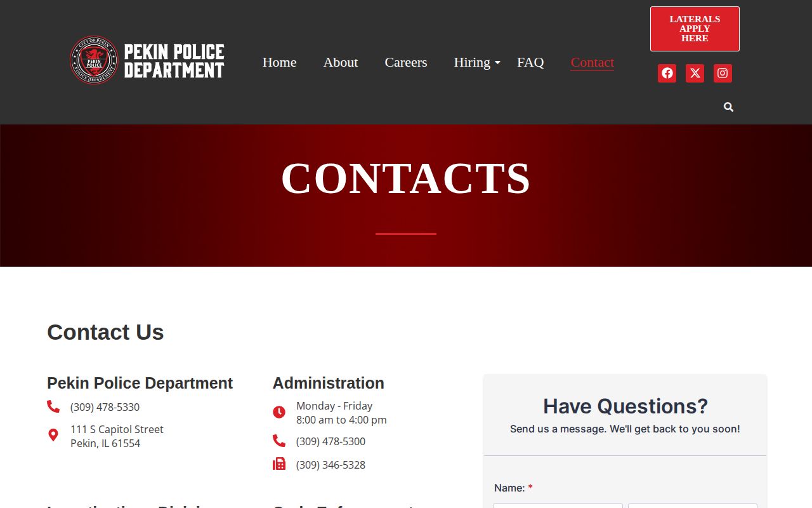812x508 pixels.
Task: Open the Facebook social icon
Action: pos(667,73)
